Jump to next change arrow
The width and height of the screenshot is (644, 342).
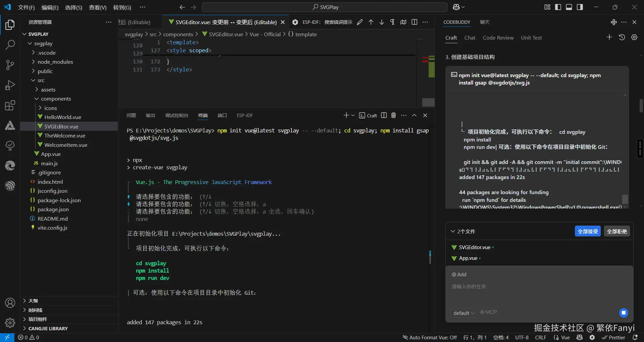coord(382,22)
